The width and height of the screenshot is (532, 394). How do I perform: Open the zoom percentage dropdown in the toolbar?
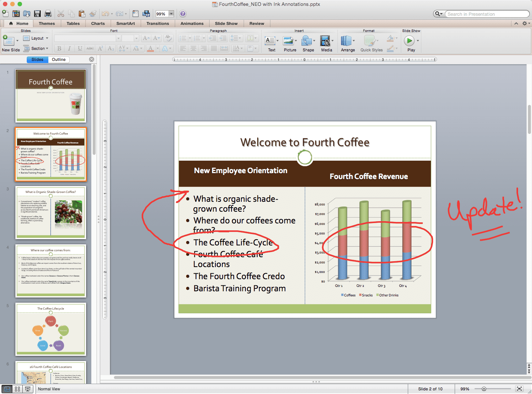pos(171,14)
